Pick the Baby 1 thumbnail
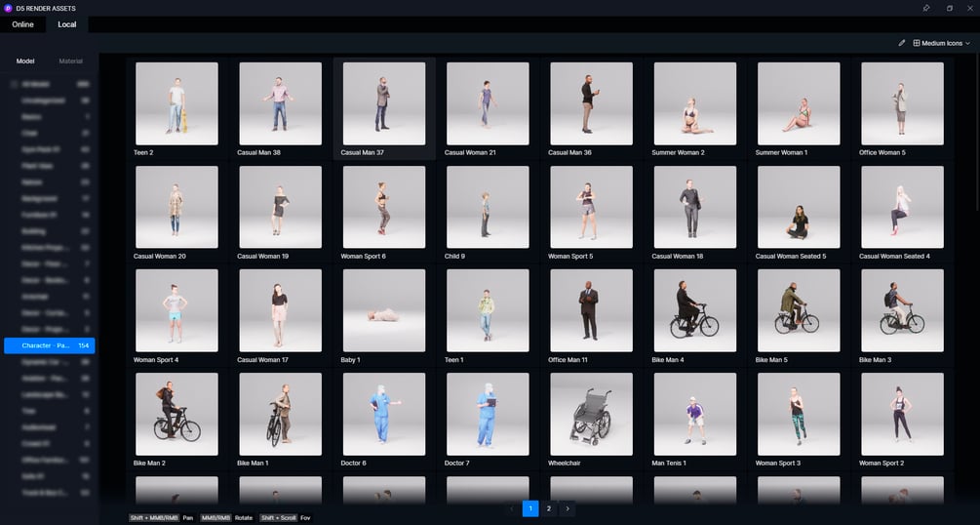This screenshot has height=525, width=980. (x=384, y=311)
